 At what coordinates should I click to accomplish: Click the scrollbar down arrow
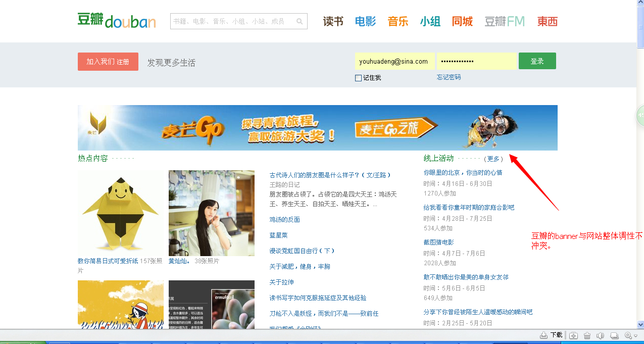click(x=640, y=324)
